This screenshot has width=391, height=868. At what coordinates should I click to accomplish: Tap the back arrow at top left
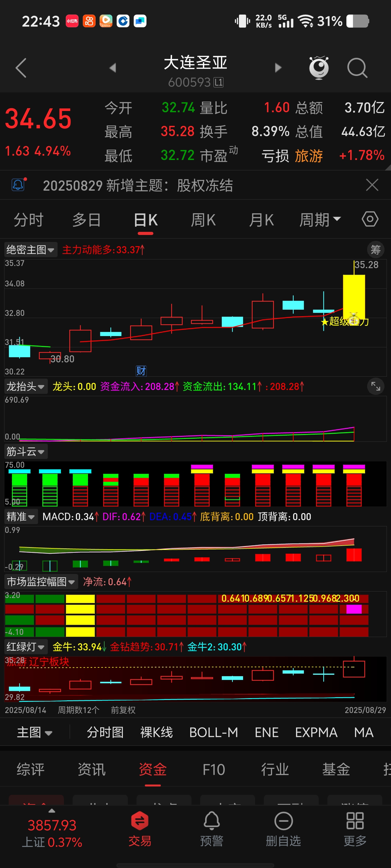point(21,68)
